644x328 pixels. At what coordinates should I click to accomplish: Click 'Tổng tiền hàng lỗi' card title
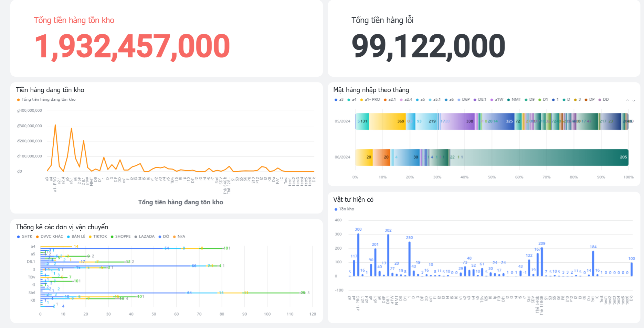tap(382, 20)
